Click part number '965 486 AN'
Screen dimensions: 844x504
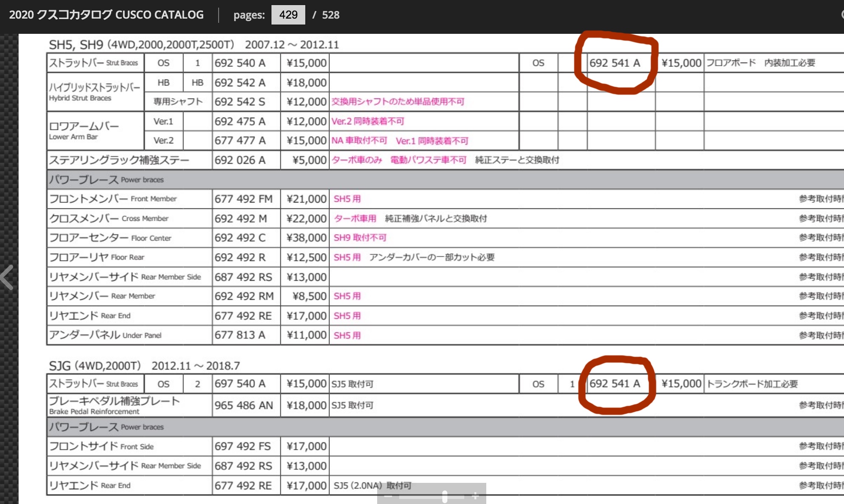pos(244,405)
